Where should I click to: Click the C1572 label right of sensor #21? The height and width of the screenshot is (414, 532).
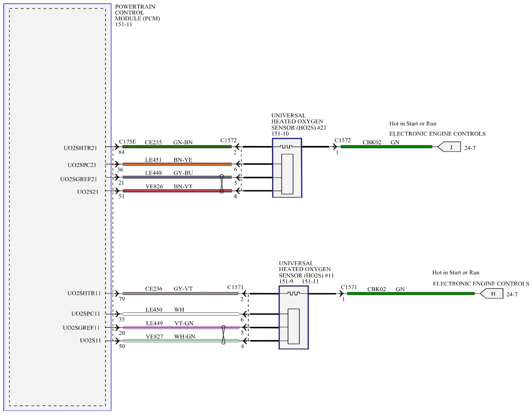[342, 140]
